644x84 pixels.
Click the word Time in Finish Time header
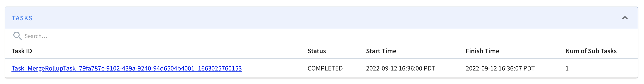tap(491, 51)
